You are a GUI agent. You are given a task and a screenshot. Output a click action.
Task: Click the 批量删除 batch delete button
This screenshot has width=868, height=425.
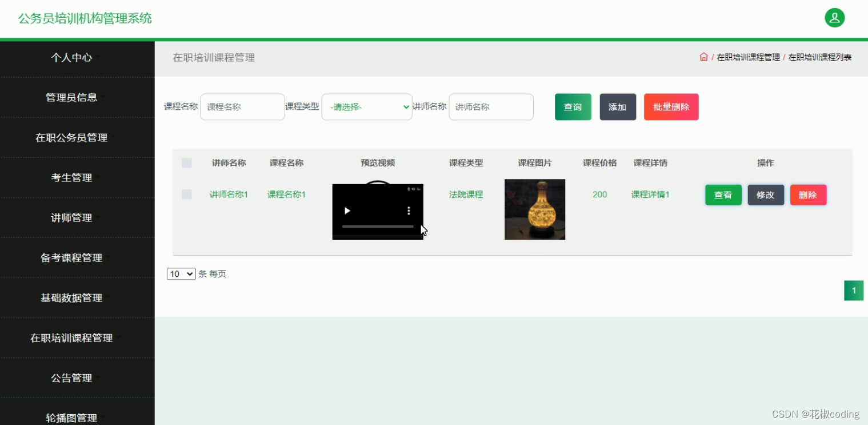(671, 107)
